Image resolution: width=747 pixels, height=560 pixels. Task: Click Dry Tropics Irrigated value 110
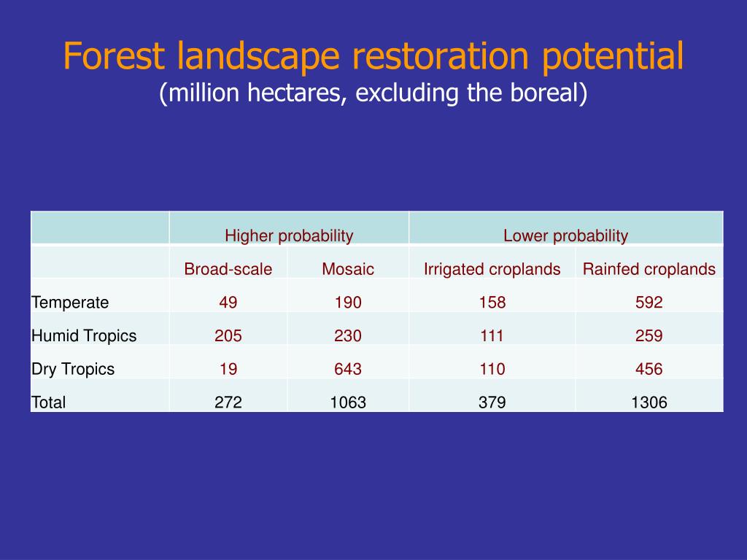[x=492, y=369]
